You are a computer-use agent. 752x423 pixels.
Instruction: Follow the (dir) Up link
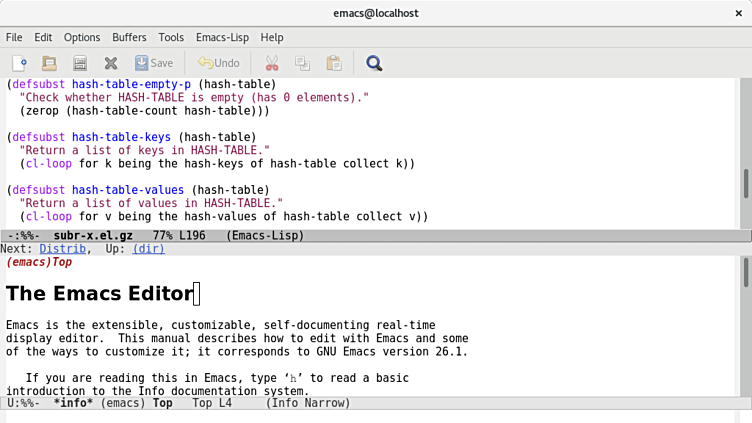coord(149,249)
